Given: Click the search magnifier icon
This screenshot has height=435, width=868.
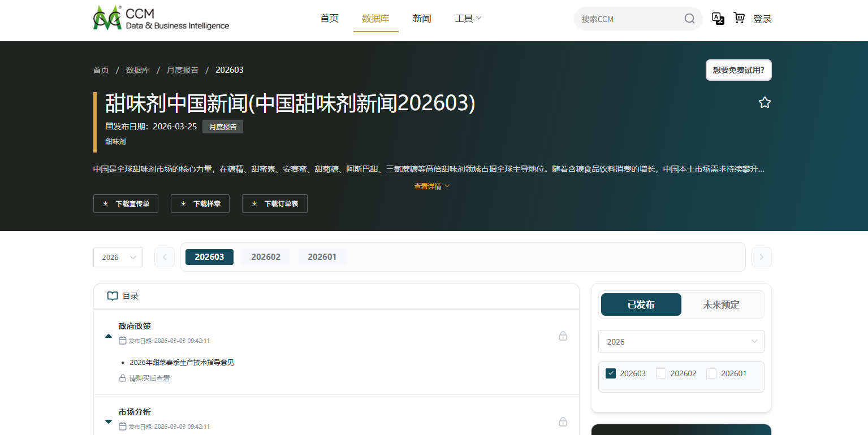Looking at the screenshot, I should pos(689,19).
